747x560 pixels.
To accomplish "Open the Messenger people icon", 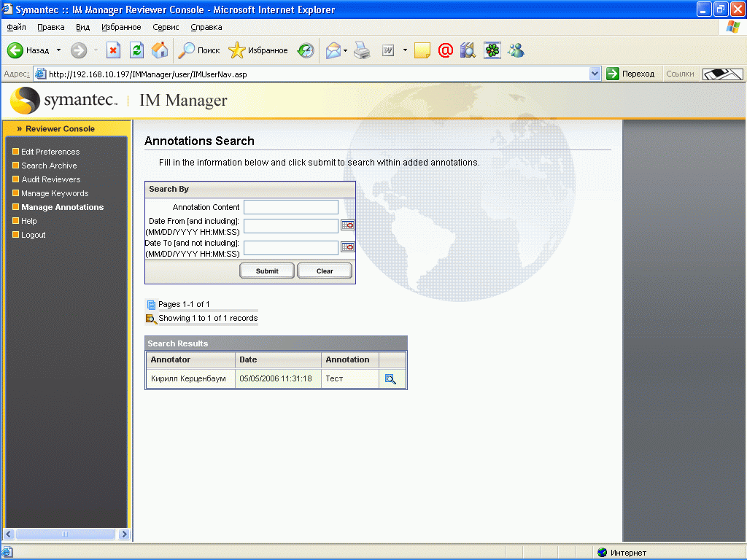I will click(516, 50).
